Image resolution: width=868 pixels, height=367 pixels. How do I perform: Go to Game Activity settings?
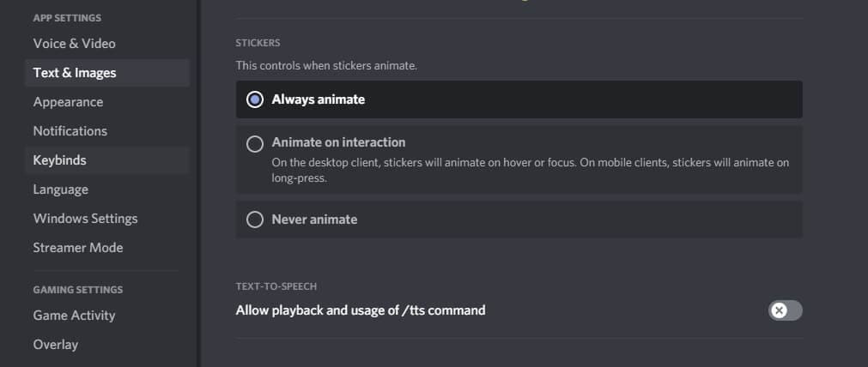74,316
